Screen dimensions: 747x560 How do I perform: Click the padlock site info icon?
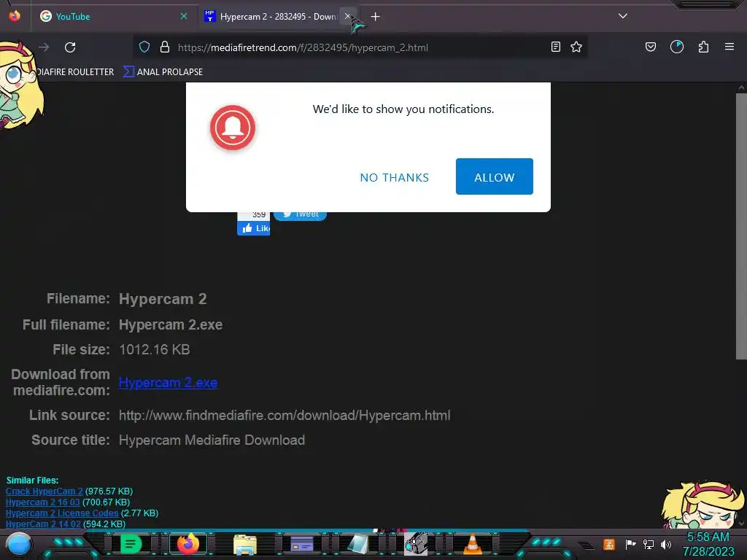coord(165,47)
